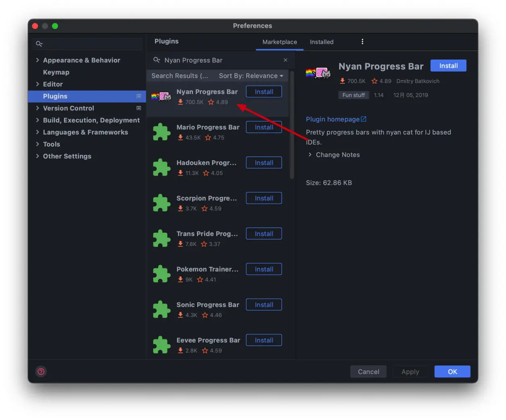Select the Sonic Progress Bar result title
Screen dimensions: 506x420
tap(208, 305)
